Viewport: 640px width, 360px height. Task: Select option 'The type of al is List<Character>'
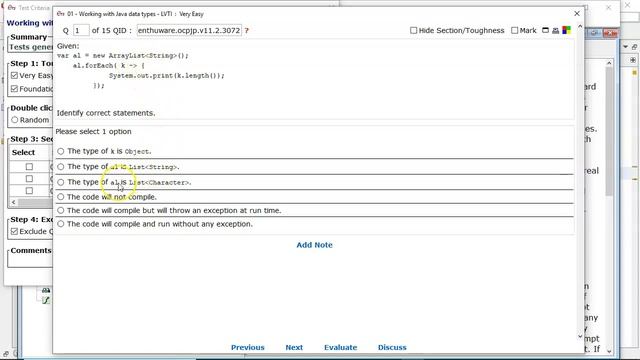pos(61,182)
